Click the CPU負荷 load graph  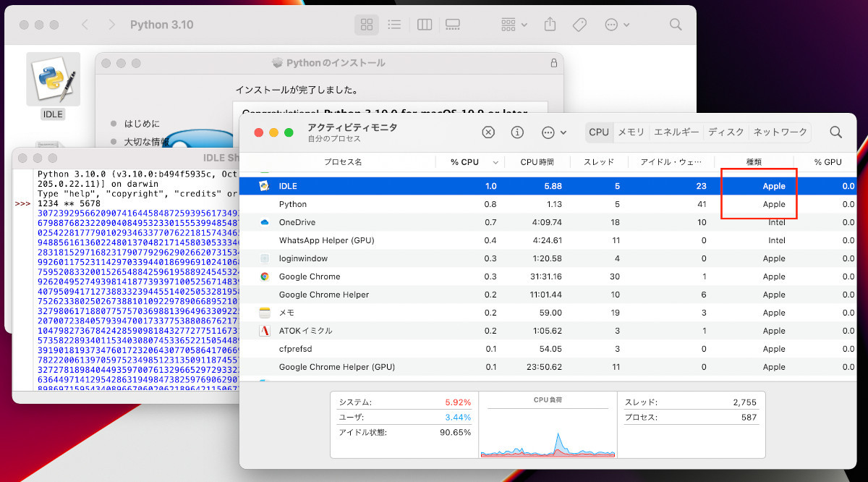coord(548,428)
